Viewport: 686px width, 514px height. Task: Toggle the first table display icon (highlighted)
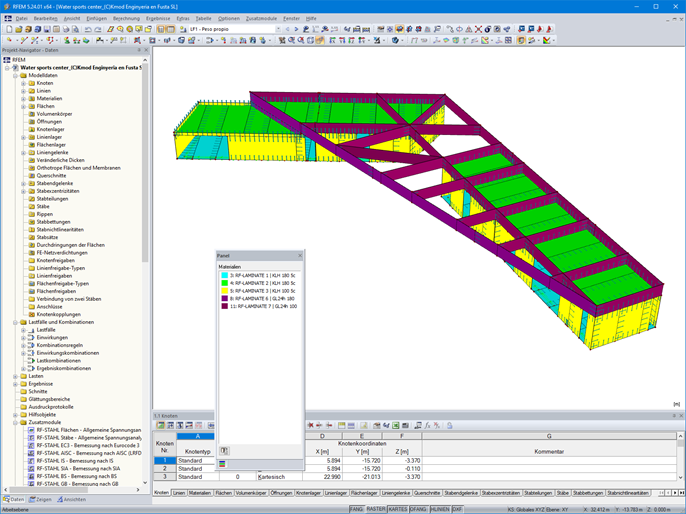[x=161, y=29]
